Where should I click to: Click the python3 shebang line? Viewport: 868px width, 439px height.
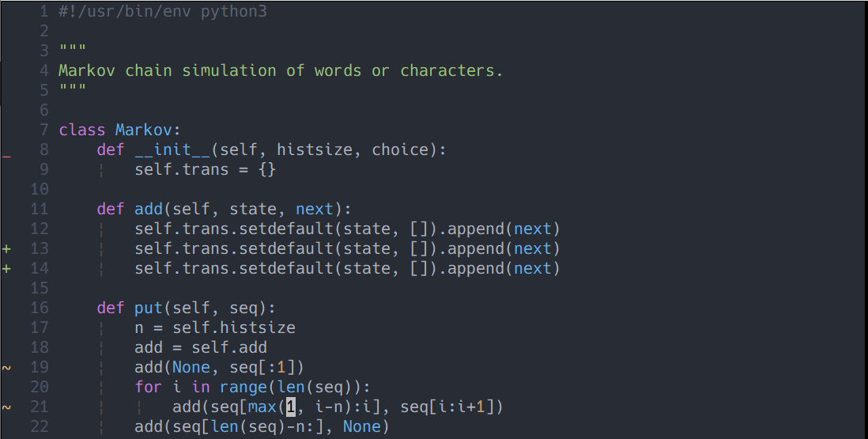point(162,12)
